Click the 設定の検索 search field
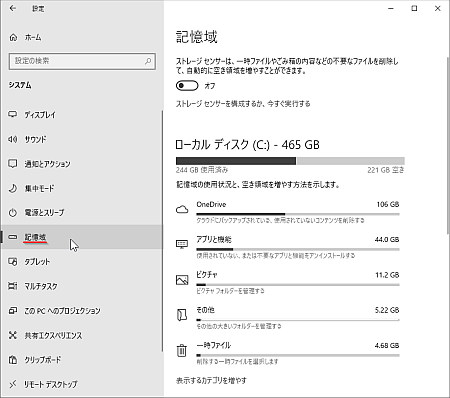Screen dimensions: 450x398 [82, 61]
